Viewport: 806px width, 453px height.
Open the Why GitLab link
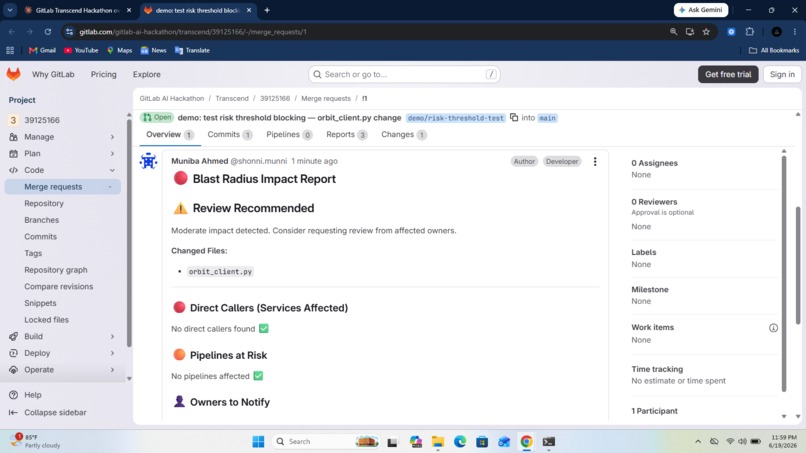click(53, 74)
